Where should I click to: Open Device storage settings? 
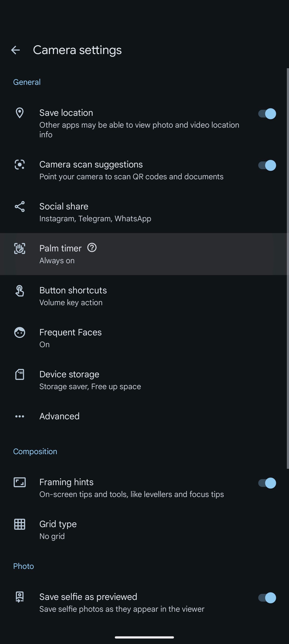(x=90, y=380)
